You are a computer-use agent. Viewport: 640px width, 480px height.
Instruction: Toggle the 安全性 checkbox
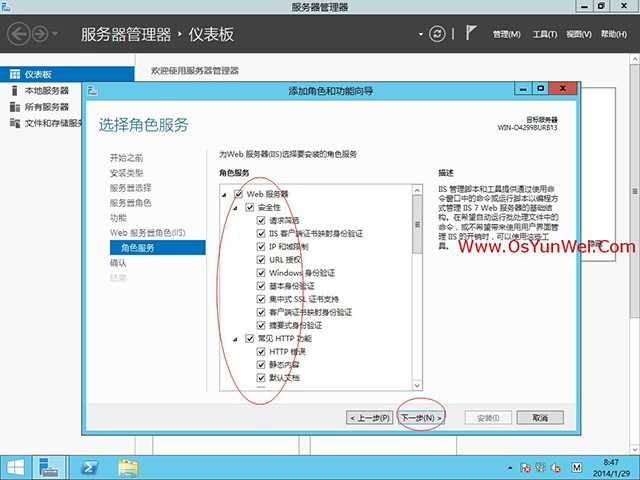point(250,207)
